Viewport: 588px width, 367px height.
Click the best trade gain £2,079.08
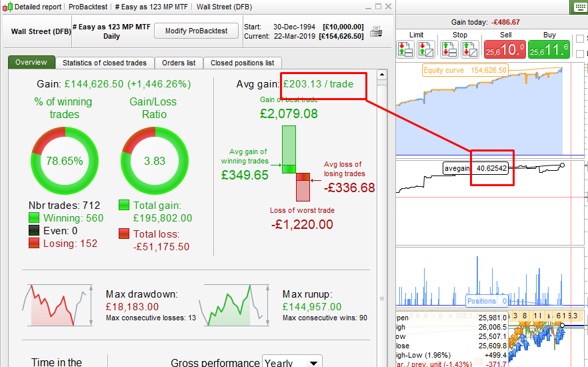289,113
